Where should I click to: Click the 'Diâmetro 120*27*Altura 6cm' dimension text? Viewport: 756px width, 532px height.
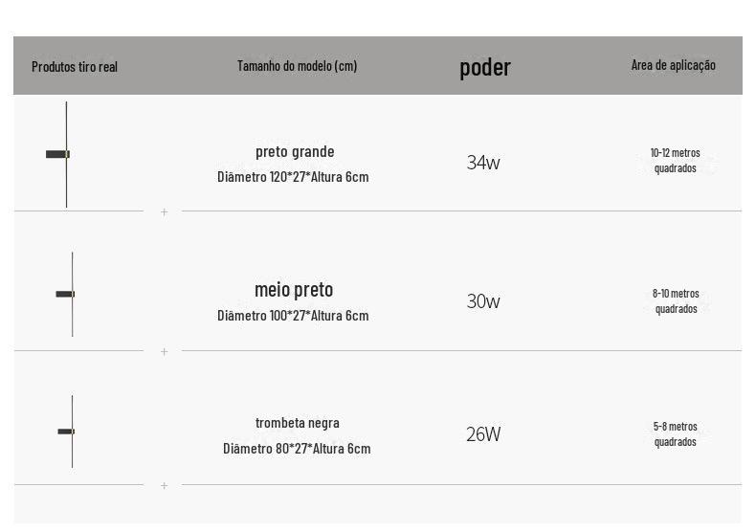(293, 177)
